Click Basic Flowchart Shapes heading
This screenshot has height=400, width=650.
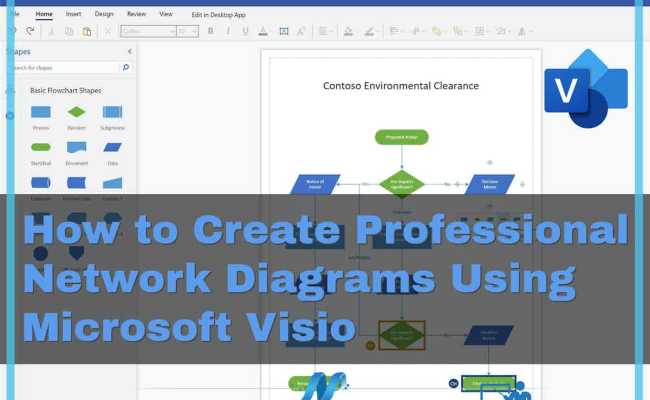[65, 90]
